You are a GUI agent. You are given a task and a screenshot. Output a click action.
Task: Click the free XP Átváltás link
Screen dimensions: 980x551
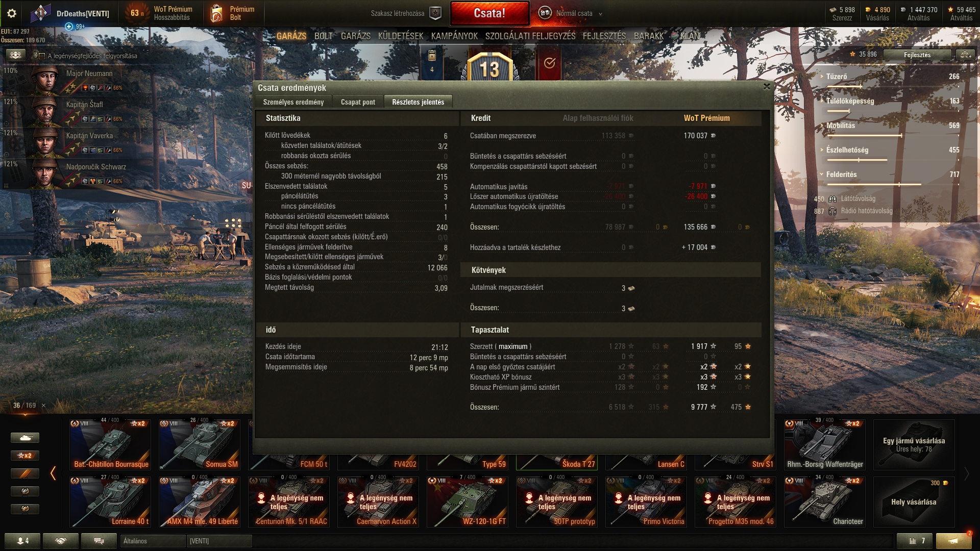pyautogui.click(x=961, y=18)
